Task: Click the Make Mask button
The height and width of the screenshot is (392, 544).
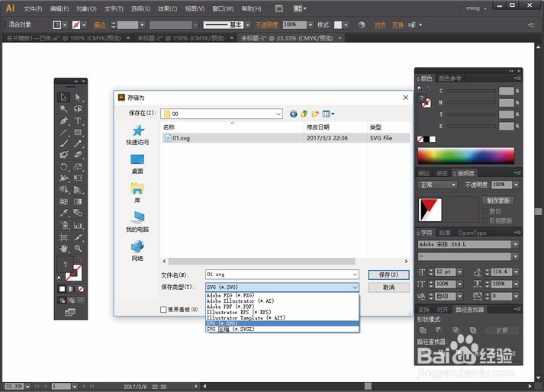Action: (x=498, y=201)
